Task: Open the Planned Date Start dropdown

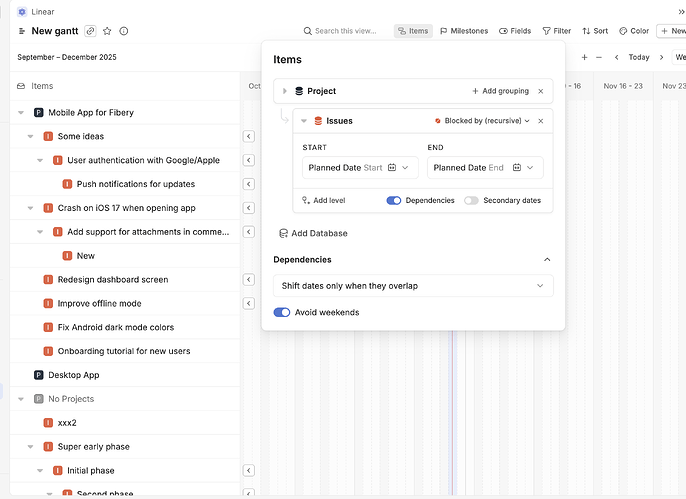Action: coord(360,167)
